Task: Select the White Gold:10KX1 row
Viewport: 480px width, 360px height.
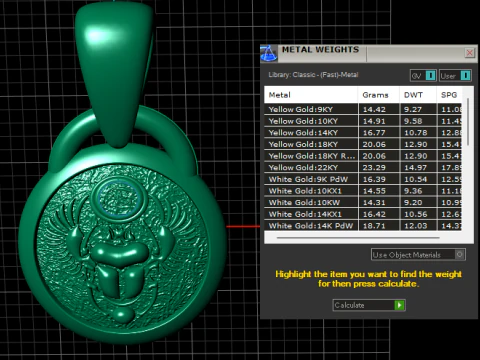Action: [x=363, y=191]
